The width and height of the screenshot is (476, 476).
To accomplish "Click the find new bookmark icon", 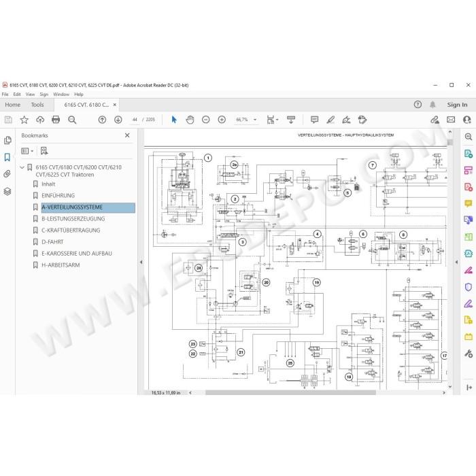I will (44, 151).
